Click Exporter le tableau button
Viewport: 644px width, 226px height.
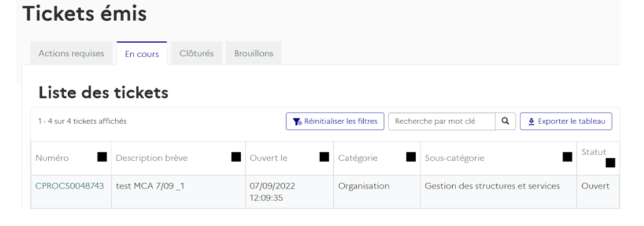click(x=566, y=121)
